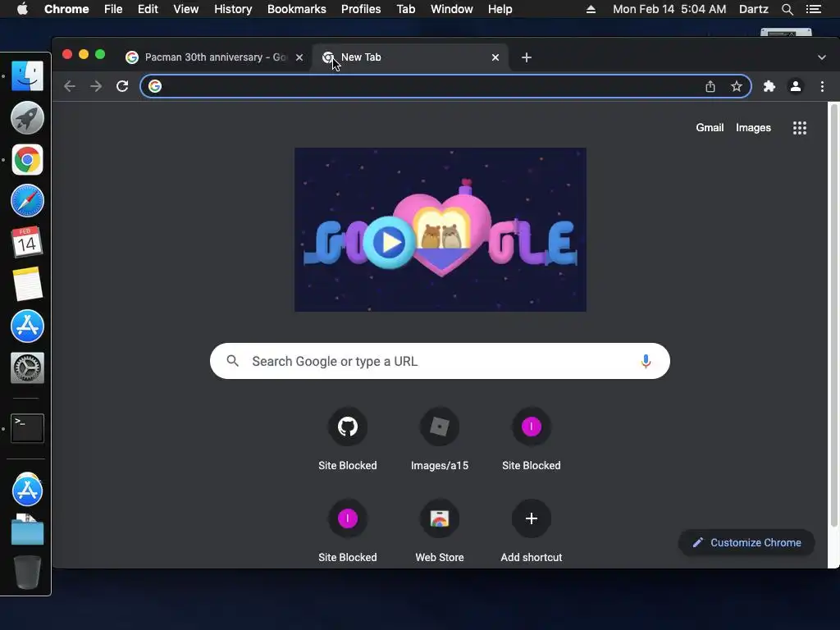Click the share icon in address bar

tap(710, 86)
